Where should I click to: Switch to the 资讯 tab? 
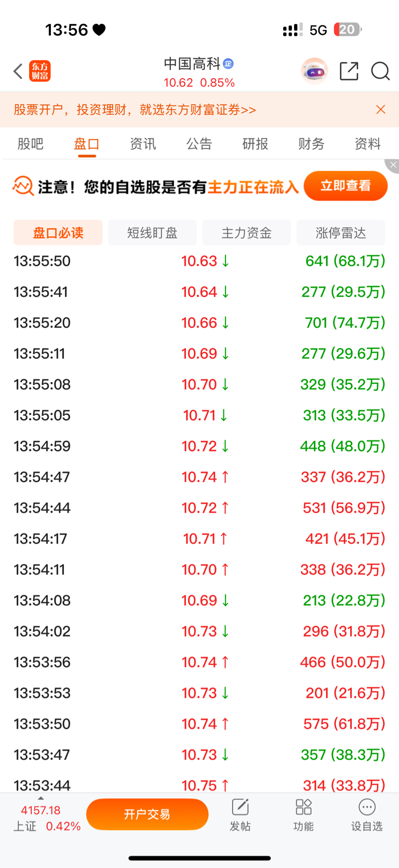tap(143, 144)
